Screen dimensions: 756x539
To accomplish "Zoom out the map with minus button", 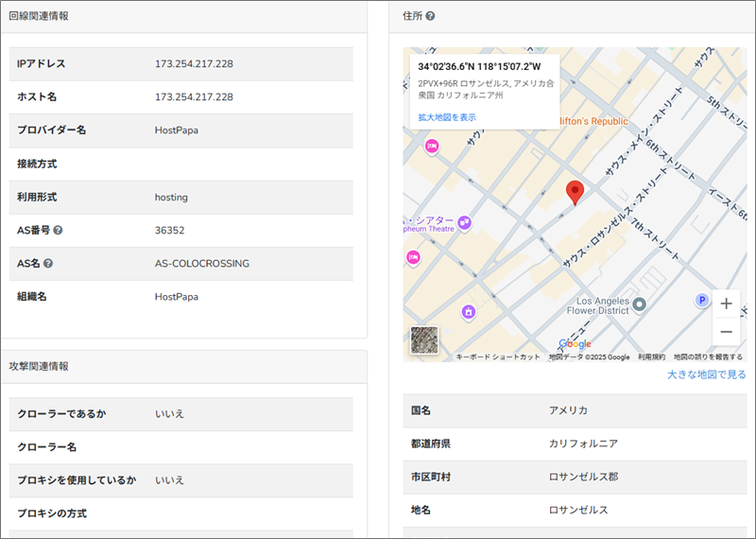I will 726,332.
